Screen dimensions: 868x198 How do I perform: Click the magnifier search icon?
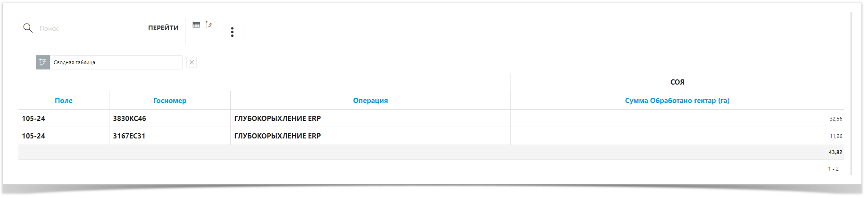point(28,28)
